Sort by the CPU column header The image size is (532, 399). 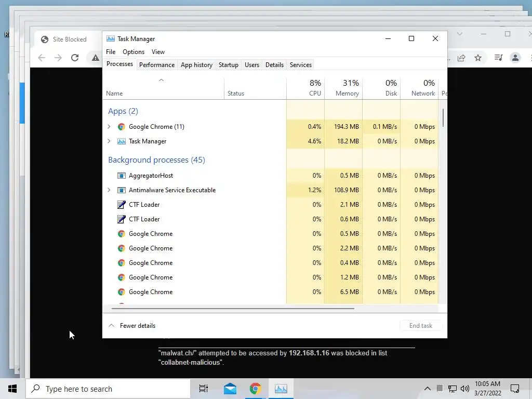(x=305, y=88)
